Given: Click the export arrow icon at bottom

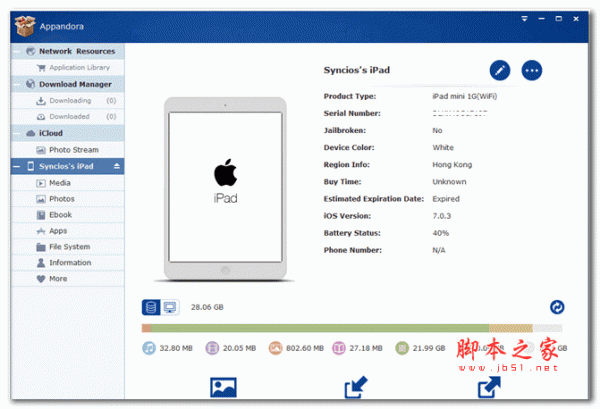Looking at the screenshot, I should (489, 387).
